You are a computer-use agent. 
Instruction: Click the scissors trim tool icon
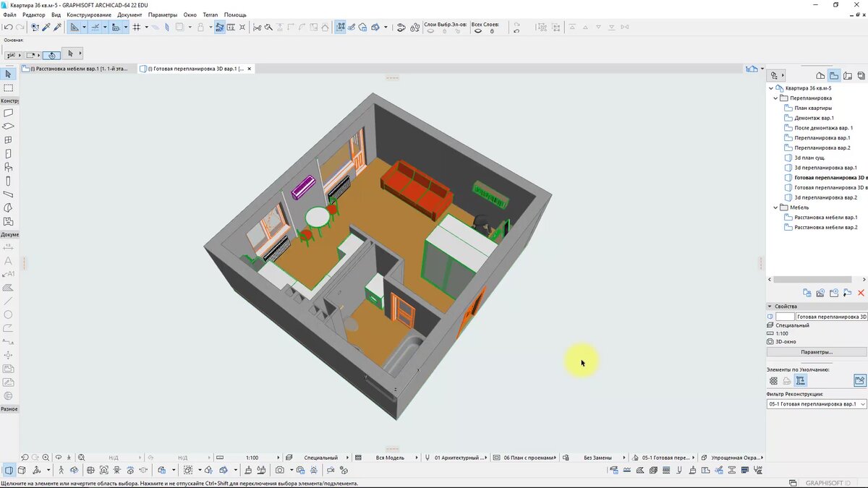[x=256, y=27]
